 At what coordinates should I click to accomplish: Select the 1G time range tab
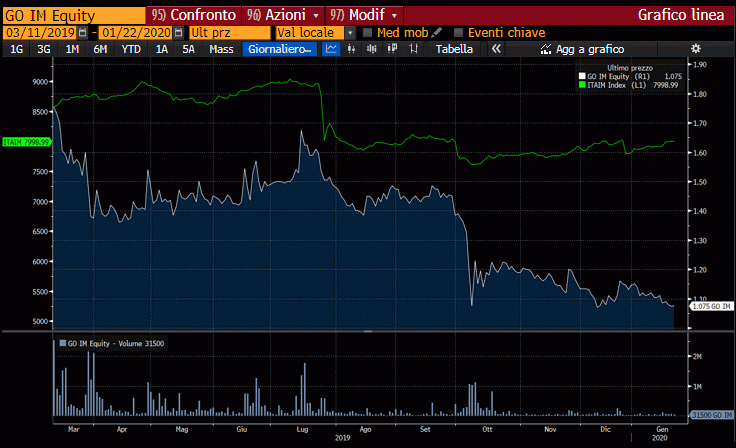(x=16, y=49)
